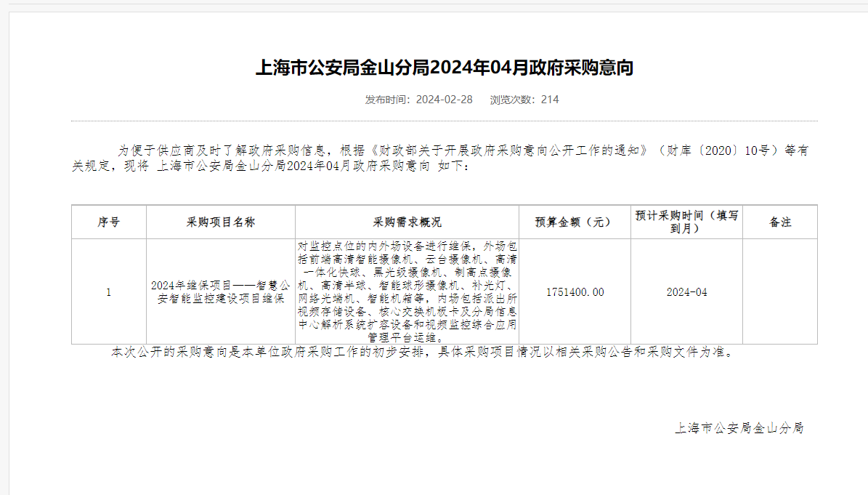The width and height of the screenshot is (868, 495).
Task: Click the sequence number cell 1
Action: [108, 291]
